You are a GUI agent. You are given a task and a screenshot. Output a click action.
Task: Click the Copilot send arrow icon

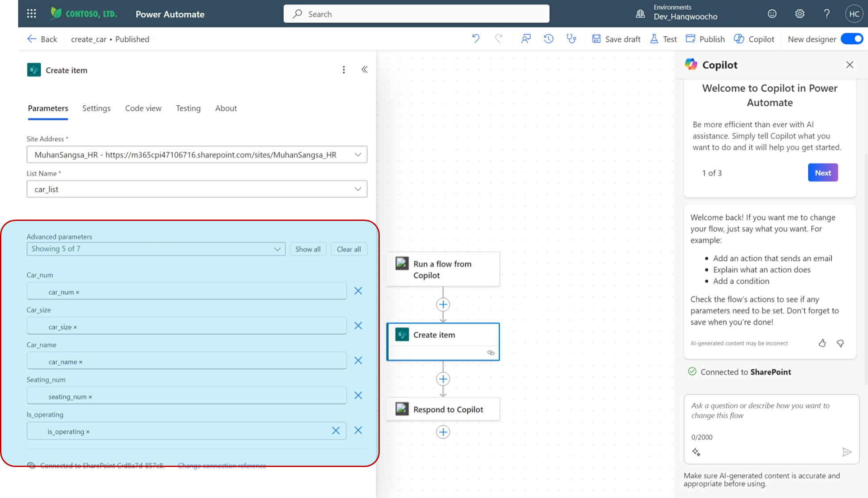pos(846,452)
